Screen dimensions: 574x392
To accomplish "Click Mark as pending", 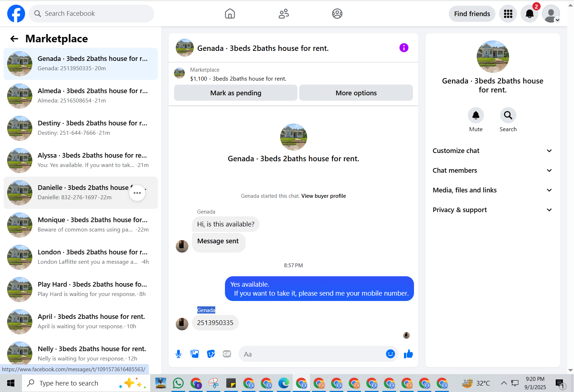I will pos(236,93).
